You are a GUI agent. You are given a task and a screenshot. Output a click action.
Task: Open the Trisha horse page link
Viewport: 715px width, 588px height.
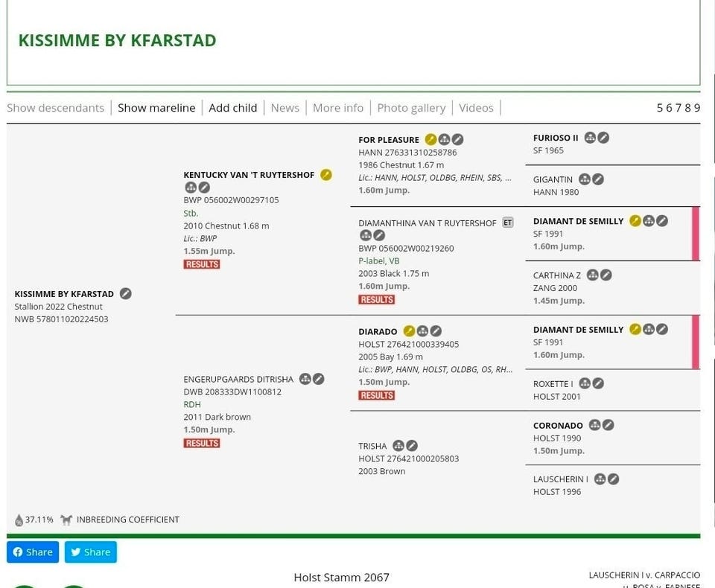coord(372,446)
